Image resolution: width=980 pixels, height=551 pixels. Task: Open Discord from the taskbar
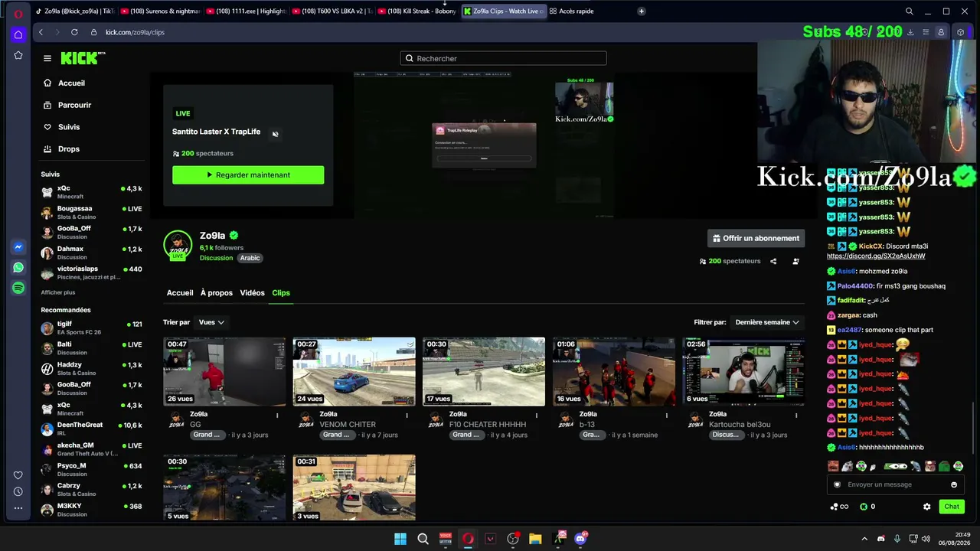(580, 539)
